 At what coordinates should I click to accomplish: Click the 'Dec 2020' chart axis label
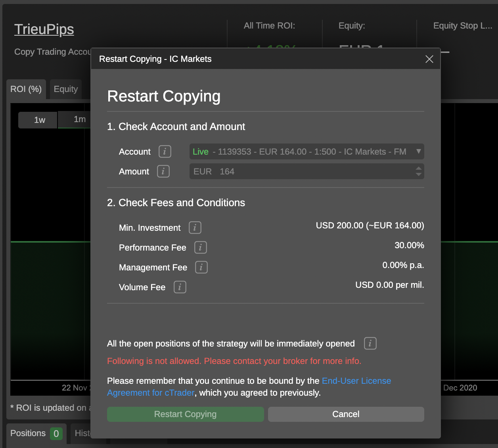coord(460,388)
